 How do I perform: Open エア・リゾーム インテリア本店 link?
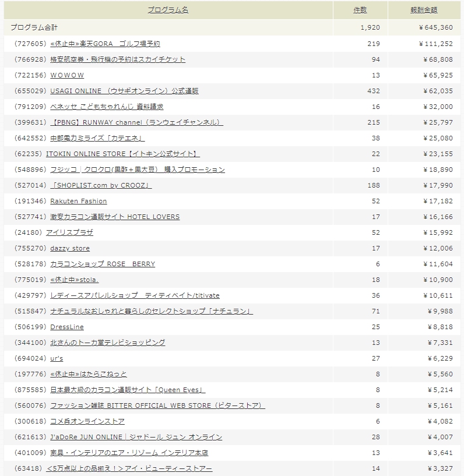(x=129, y=453)
